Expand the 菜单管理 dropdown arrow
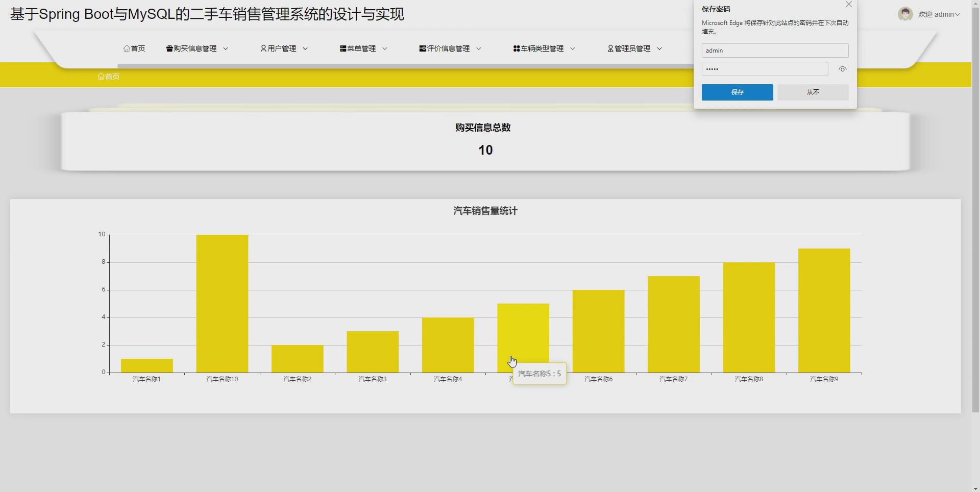The width and height of the screenshot is (980, 492). click(x=385, y=48)
